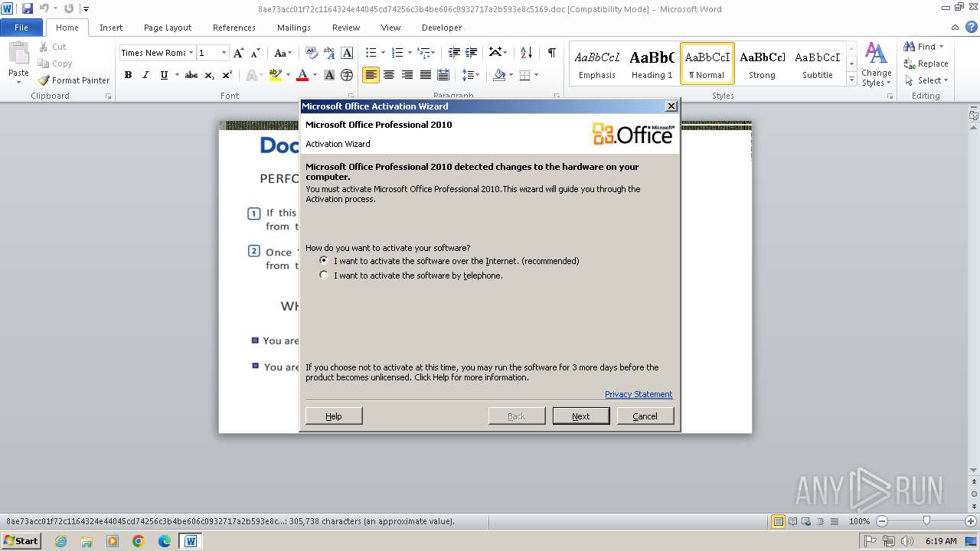Image resolution: width=980 pixels, height=551 pixels.
Task: Click Cancel in Activation Wizard
Action: pos(645,416)
